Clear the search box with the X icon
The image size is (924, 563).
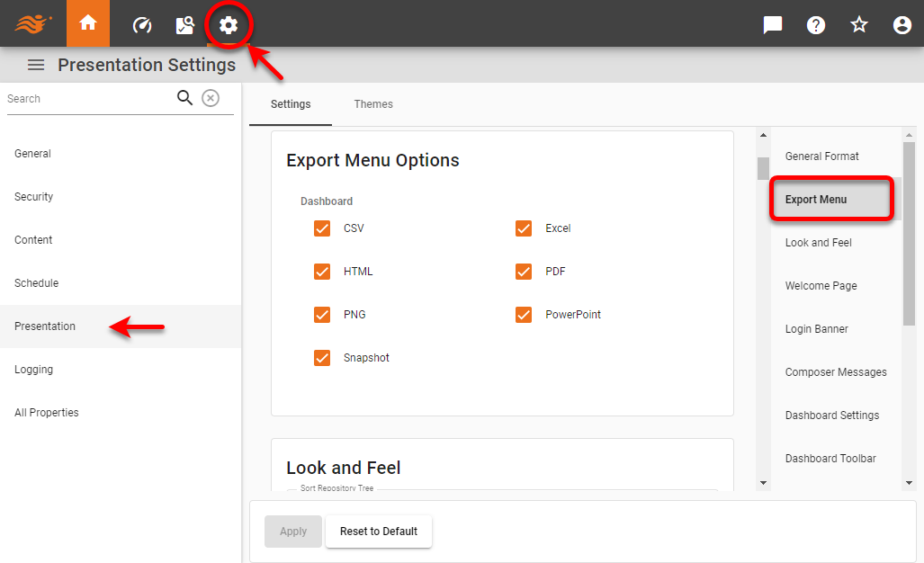coord(211,98)
